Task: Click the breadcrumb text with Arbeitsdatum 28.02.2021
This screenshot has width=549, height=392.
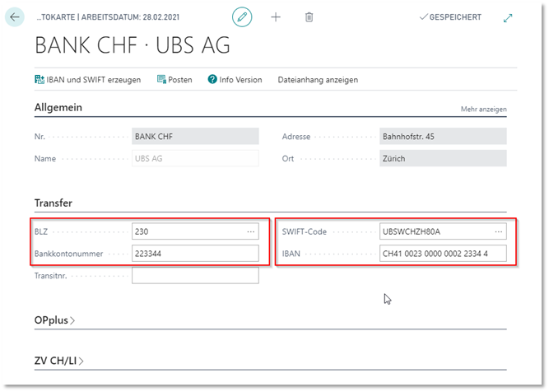Action: (x=108, y=17)
